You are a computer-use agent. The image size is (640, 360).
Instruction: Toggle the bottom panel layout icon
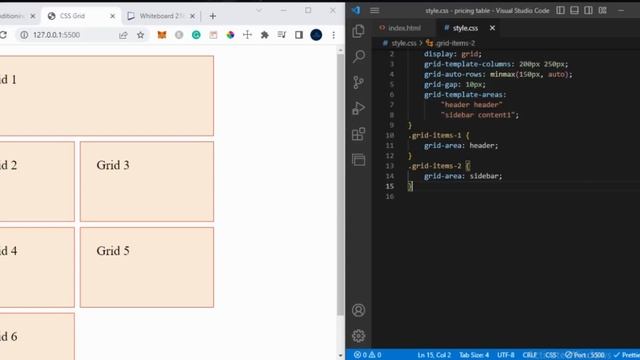[574, 10]
